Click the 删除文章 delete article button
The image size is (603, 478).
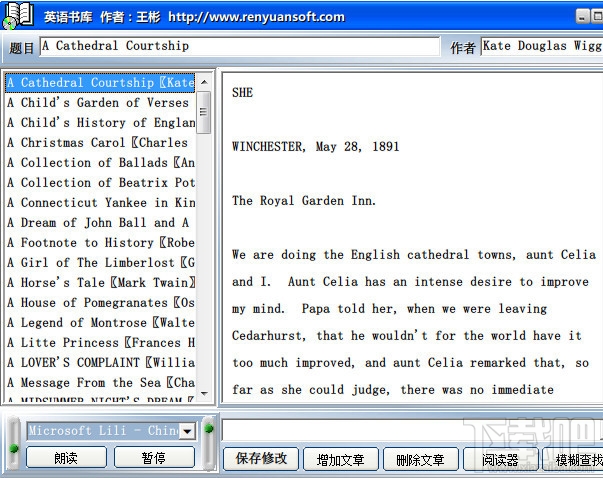(421, 459)
